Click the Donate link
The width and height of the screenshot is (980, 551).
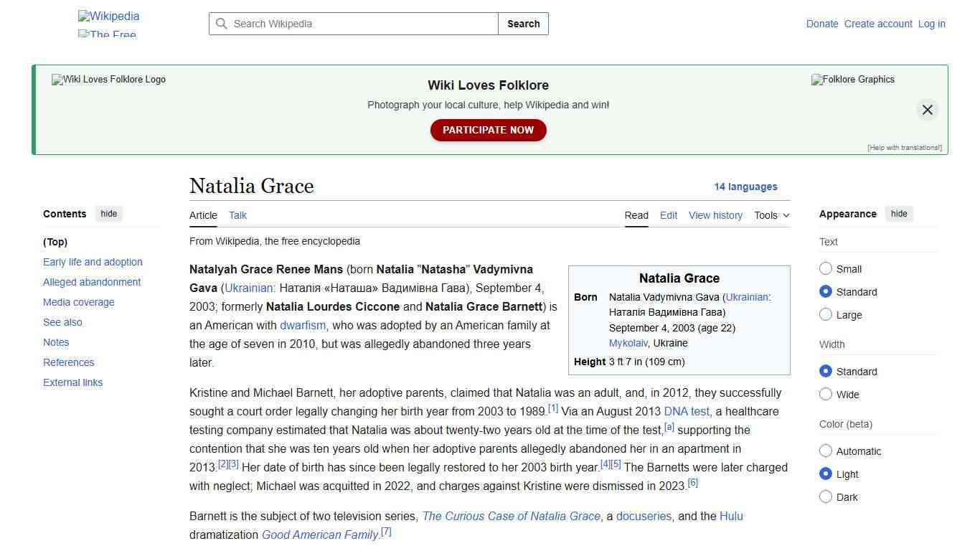pos(822,24)
